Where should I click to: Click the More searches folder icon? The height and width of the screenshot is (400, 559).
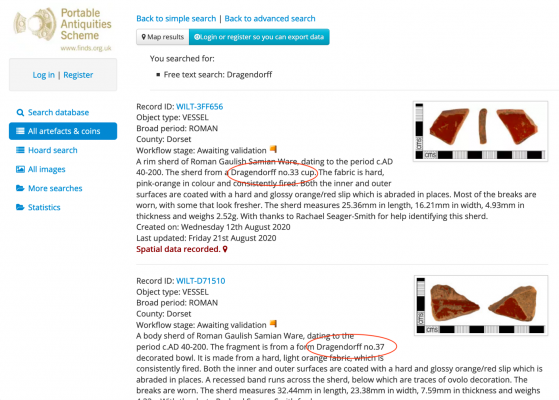pyautogui.click(x=20, y=188)
